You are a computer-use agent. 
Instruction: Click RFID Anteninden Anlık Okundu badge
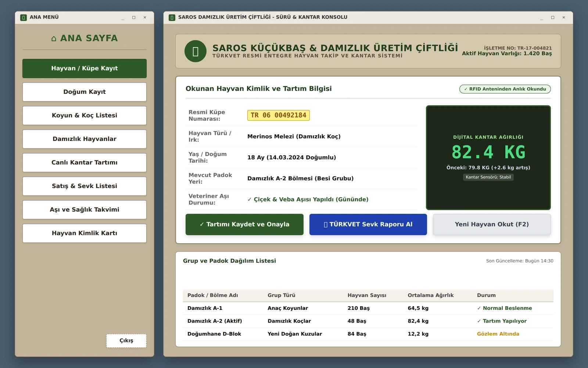505,89
